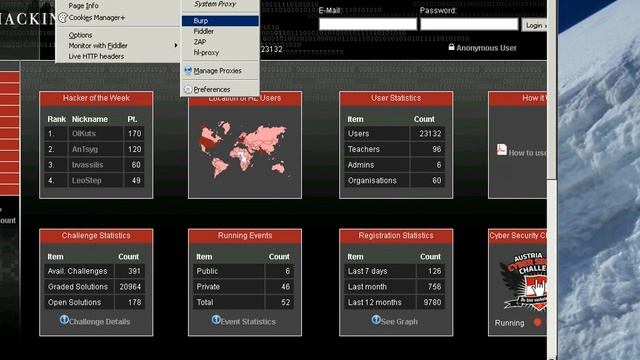Viewport: 640px width, 360px height.
Task: Click the Last month row
Action: [x=395, y=287]
